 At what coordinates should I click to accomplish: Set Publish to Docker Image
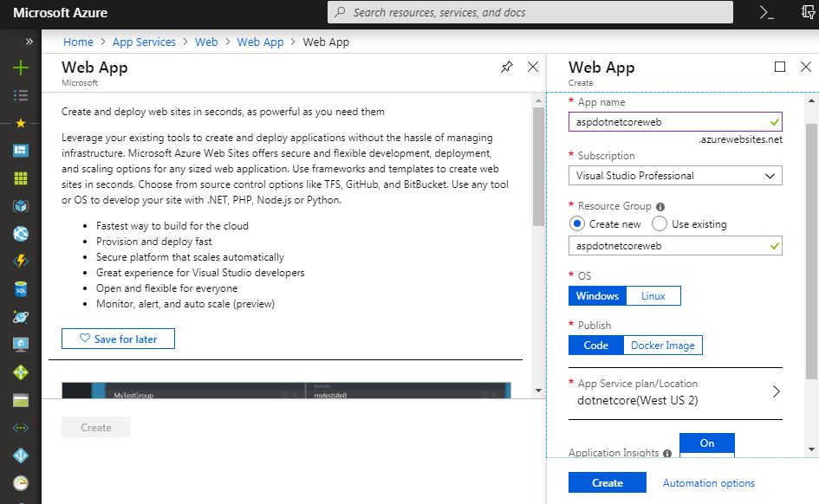[663, 346]
